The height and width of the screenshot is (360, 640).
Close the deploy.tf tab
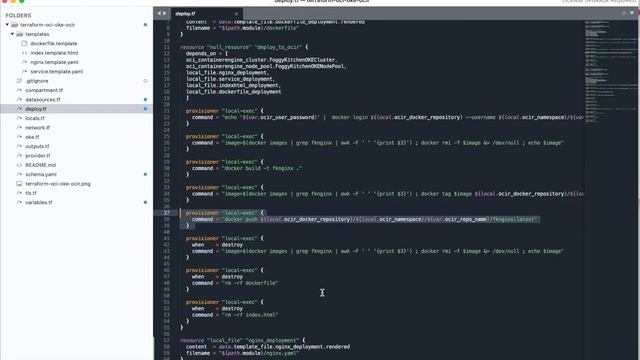(236, 14)
